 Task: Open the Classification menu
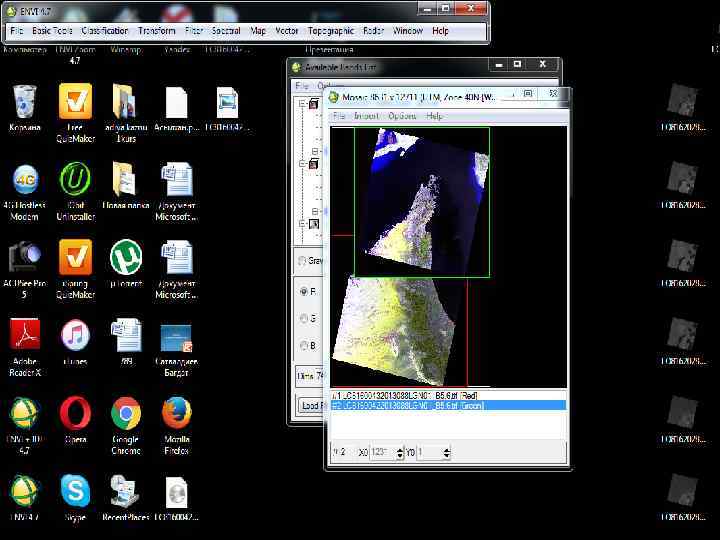[105, 31]
